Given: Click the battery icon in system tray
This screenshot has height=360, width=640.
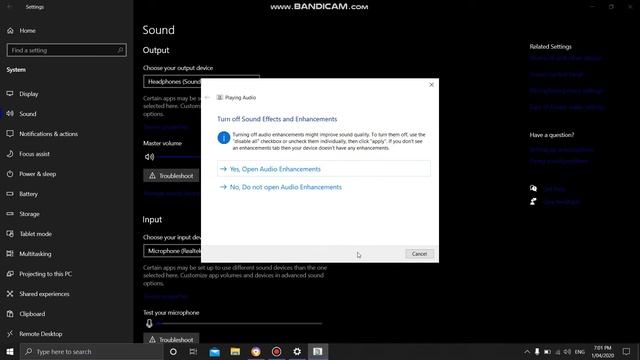Looking at the screenshot, I should (x=547, y=351).
